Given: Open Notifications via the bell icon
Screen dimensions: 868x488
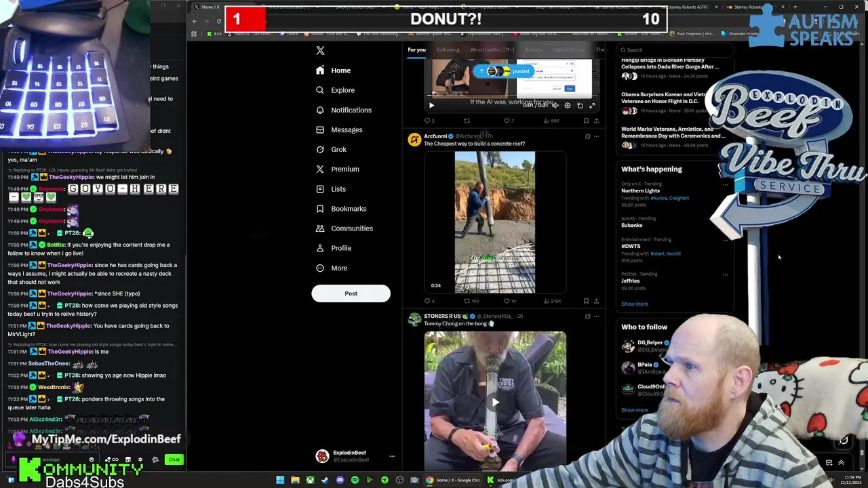Looking at the screenshot, I should pyautogui.click(x=320, y=110).
